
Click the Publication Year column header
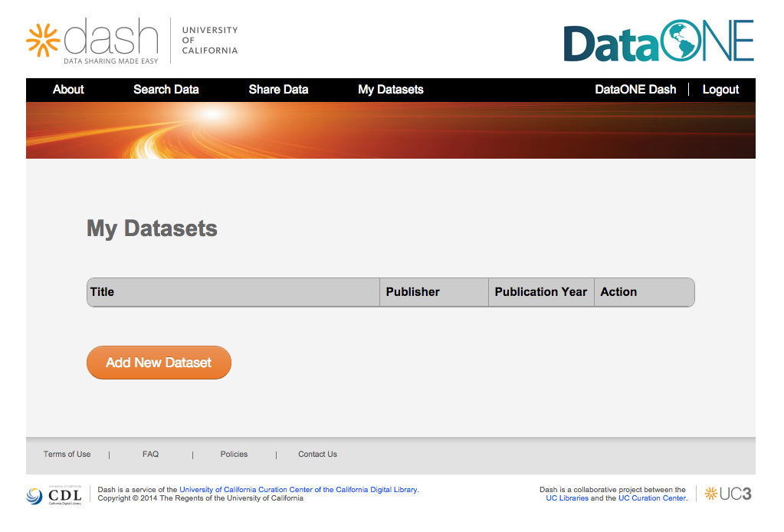coord(541,292)
